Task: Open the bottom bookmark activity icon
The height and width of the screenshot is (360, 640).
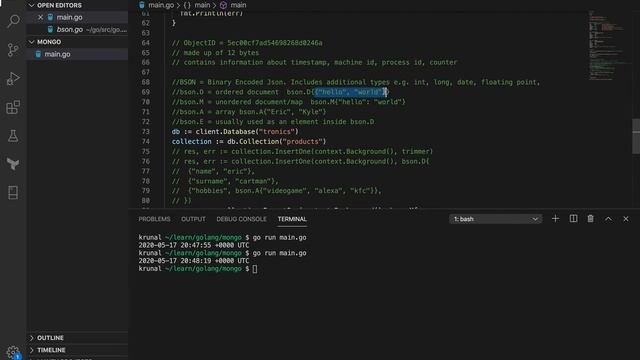Action: pos(13,193)
